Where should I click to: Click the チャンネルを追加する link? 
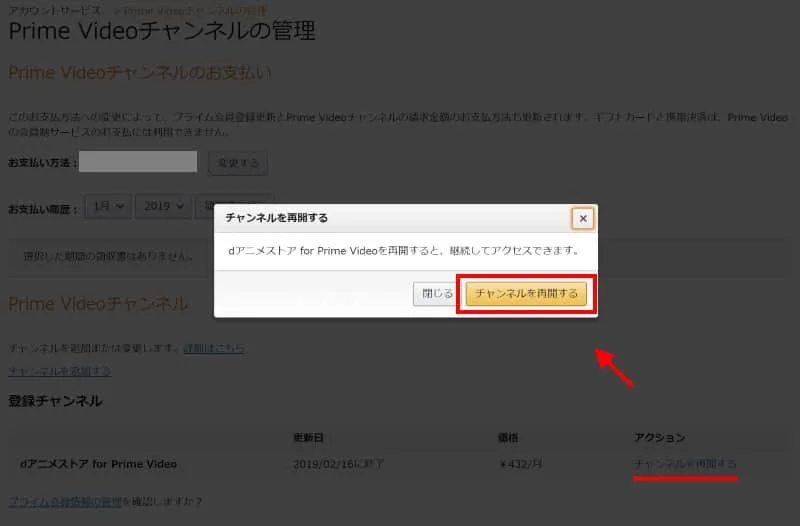[59, 371]
